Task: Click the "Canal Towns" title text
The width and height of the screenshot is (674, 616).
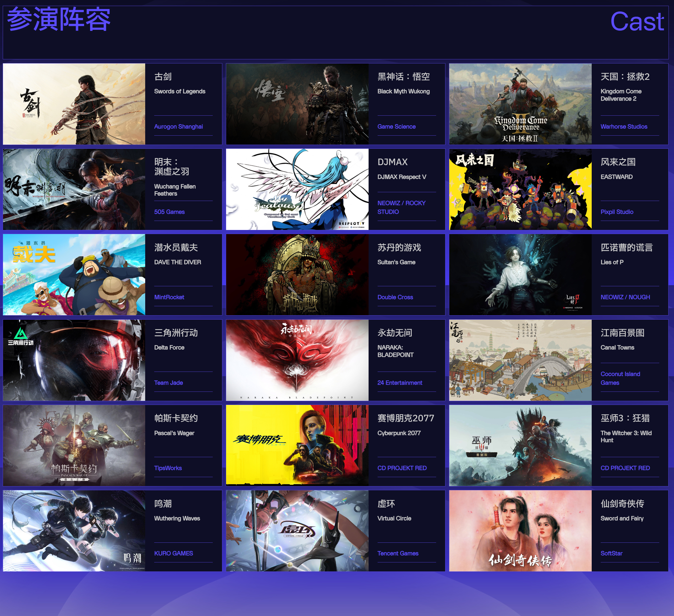Action: [617, 347]
